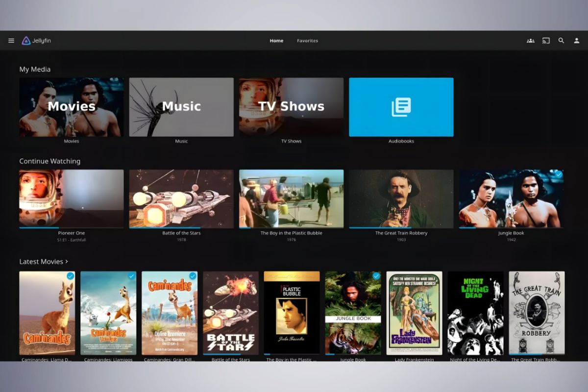Click the Jellyfin logo icon
This screenshot has height=392, width=588.
pos(26,41)
